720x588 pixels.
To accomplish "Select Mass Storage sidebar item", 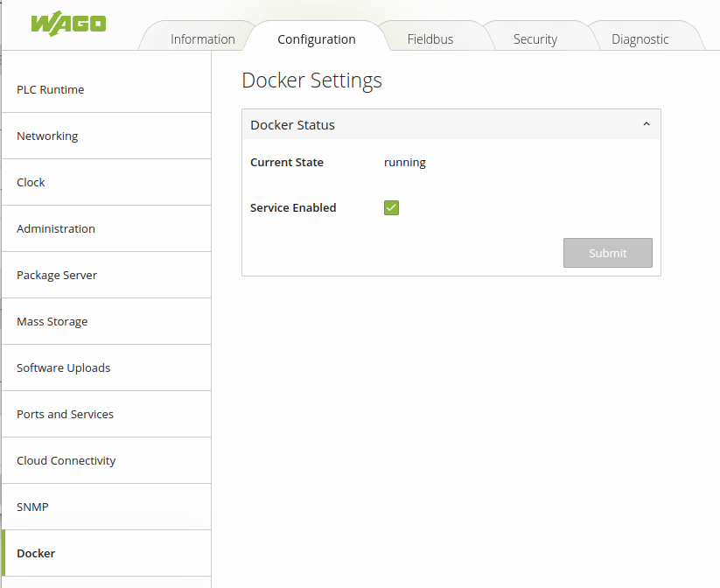I will (52, 322).
